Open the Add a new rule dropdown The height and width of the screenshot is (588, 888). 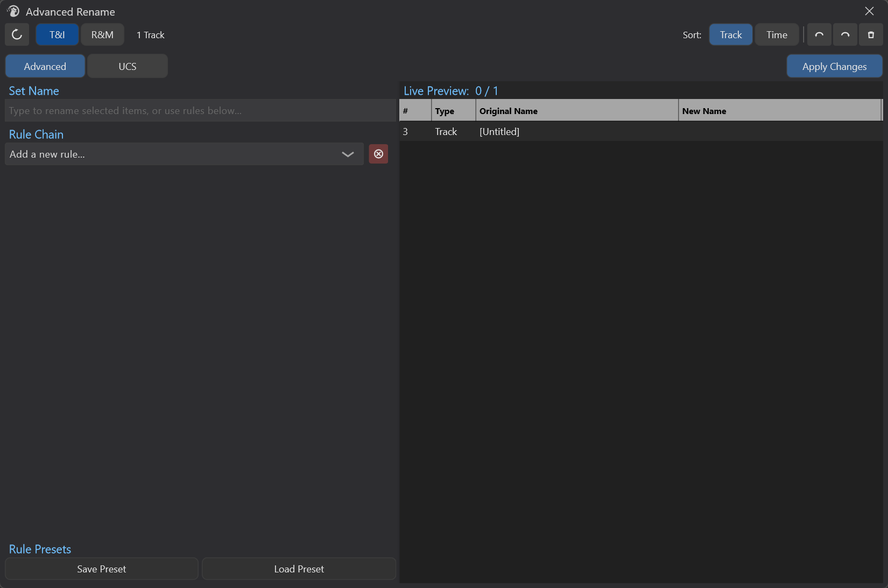click(x=184, y=154)
